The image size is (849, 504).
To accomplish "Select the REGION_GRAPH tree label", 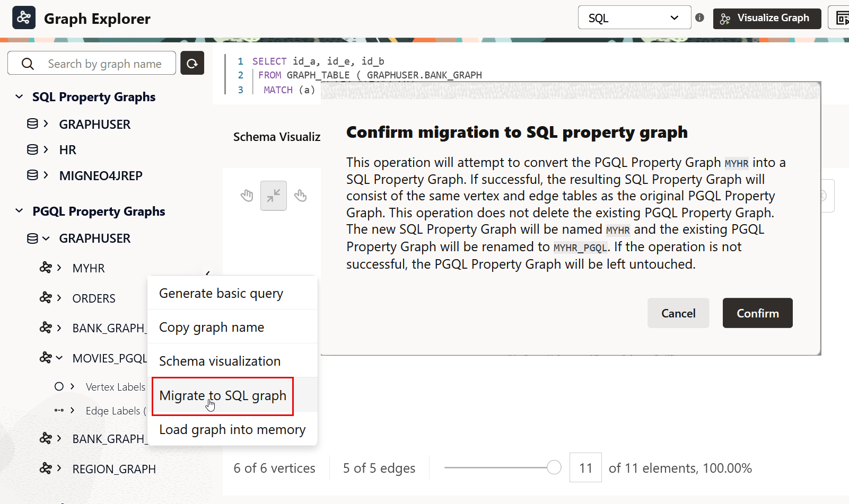I will (x=114, y=469).
